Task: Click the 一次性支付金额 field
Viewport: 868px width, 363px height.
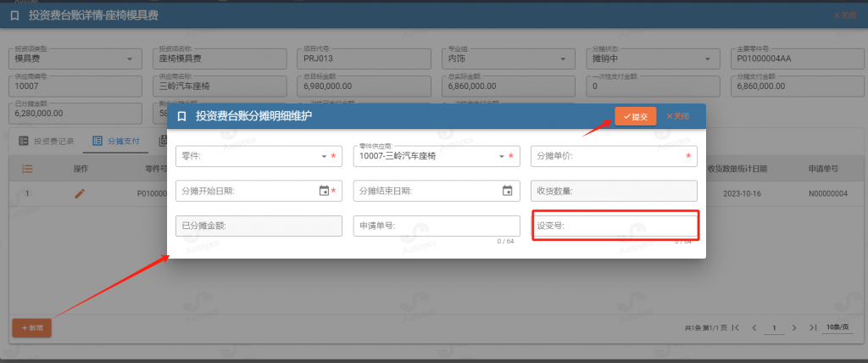Action: tap(654, 86)
